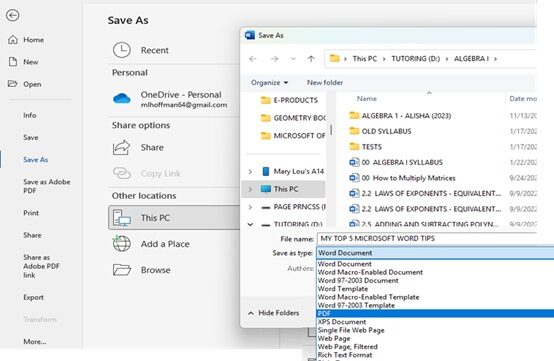Choose New from the backstage menu
This screenshot has height=361, width=554.
tap(23, 62)
